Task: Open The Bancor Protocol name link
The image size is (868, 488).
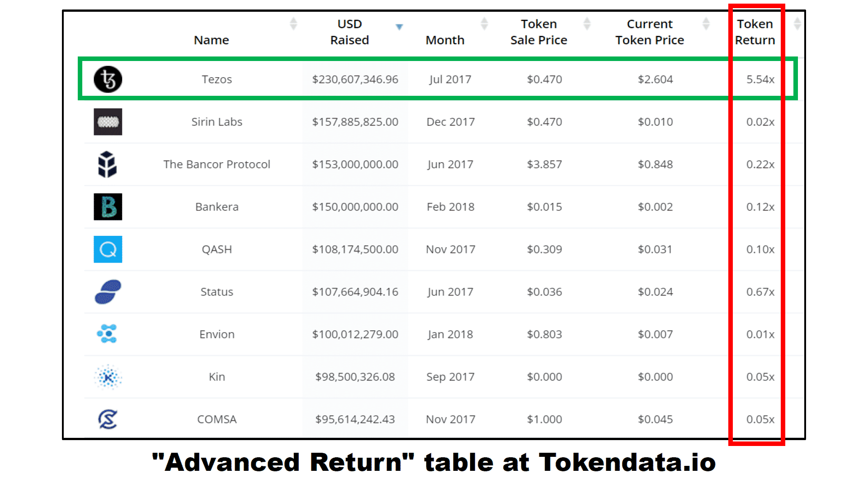Action: (217, 164)
